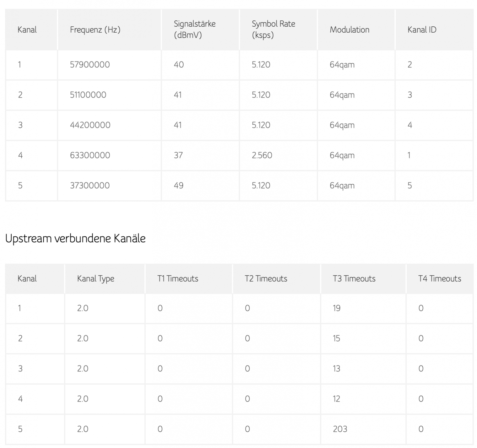The width and height of the screenshot is (477, 448).
Task: Click the Kanal ID column header
Action: [x=422, y=30]
